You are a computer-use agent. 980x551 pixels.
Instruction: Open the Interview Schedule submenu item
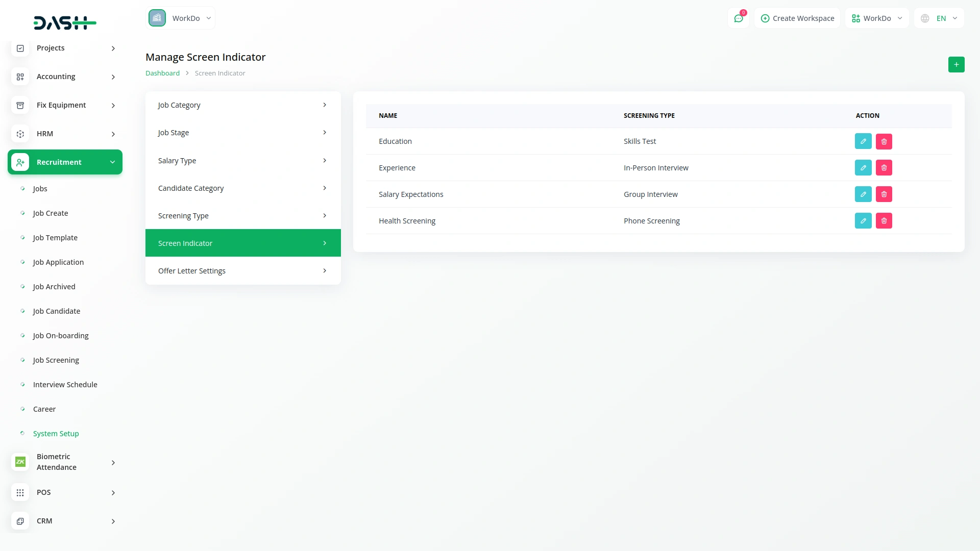(65, 385)
